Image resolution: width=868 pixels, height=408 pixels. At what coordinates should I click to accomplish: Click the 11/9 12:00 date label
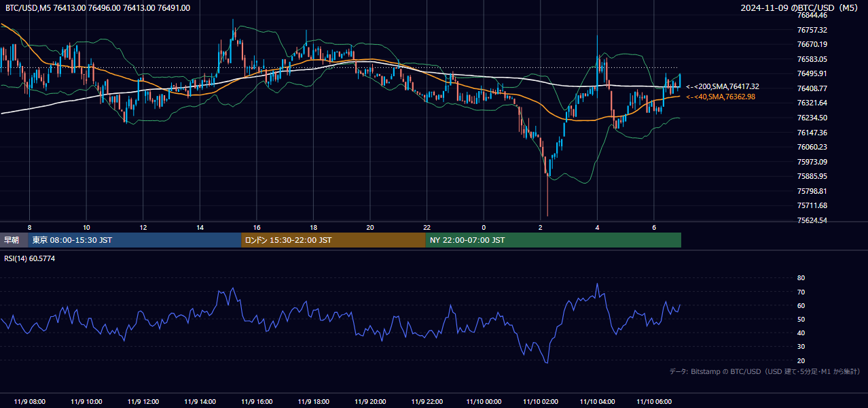143,401
